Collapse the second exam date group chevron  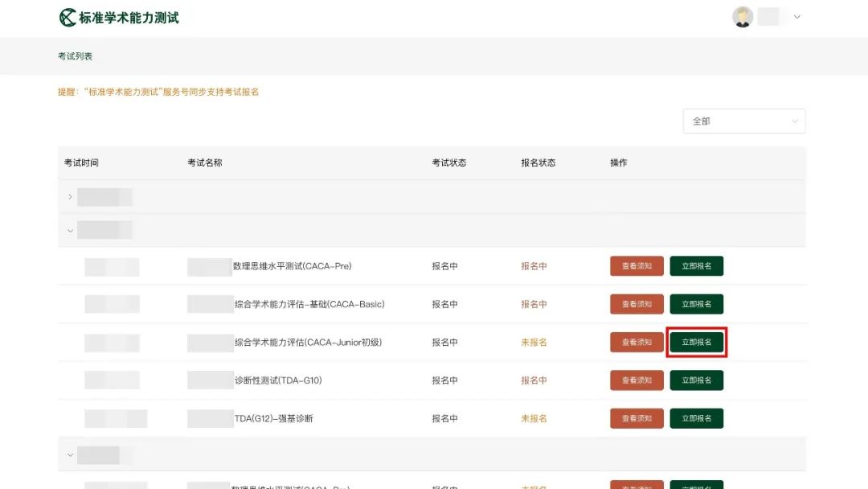[x=70, y=230]
